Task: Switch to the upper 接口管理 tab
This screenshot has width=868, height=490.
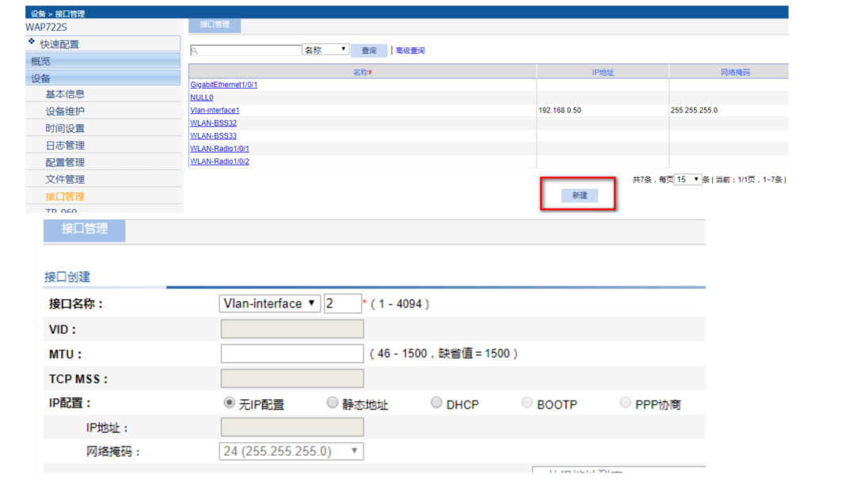Action: click(215, 25)
